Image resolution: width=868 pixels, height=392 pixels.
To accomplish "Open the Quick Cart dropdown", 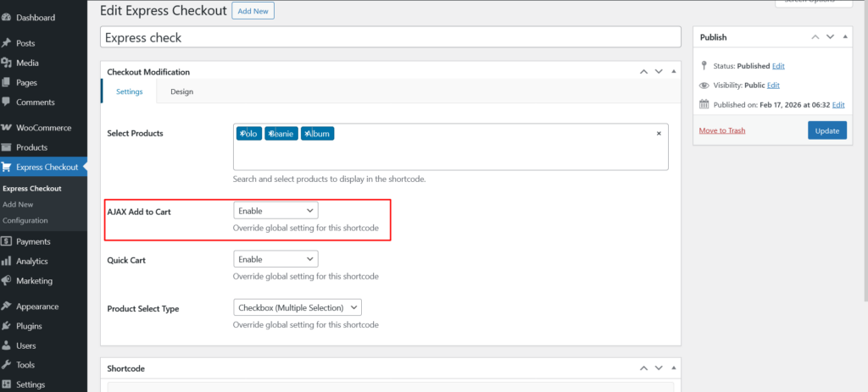I will coord(275,259).
